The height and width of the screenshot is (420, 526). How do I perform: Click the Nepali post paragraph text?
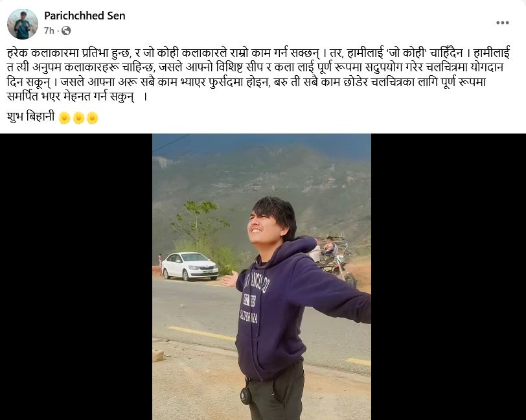[x=258, y=75]
